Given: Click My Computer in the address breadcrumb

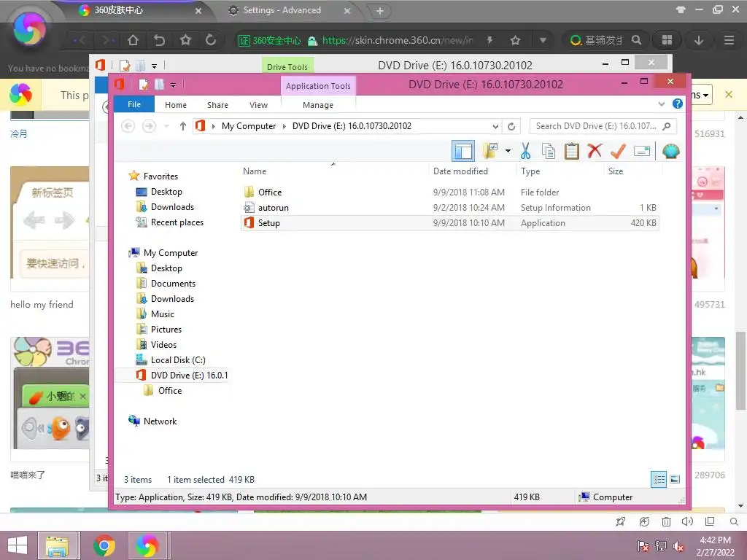Looking at the screenshot, I should [248, 126].
